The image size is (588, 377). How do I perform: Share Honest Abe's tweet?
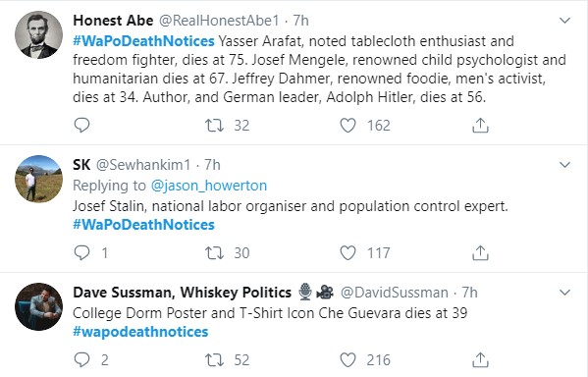(x=480, y=126)
